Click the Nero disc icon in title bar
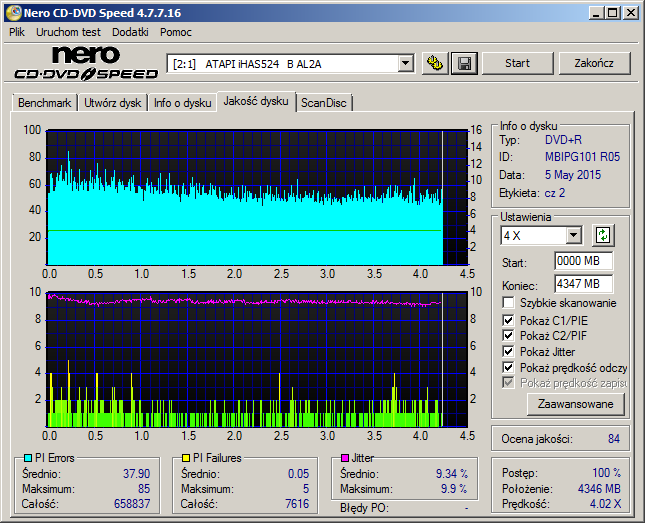This screenshot has width=645, height=523. pos(14,13)
